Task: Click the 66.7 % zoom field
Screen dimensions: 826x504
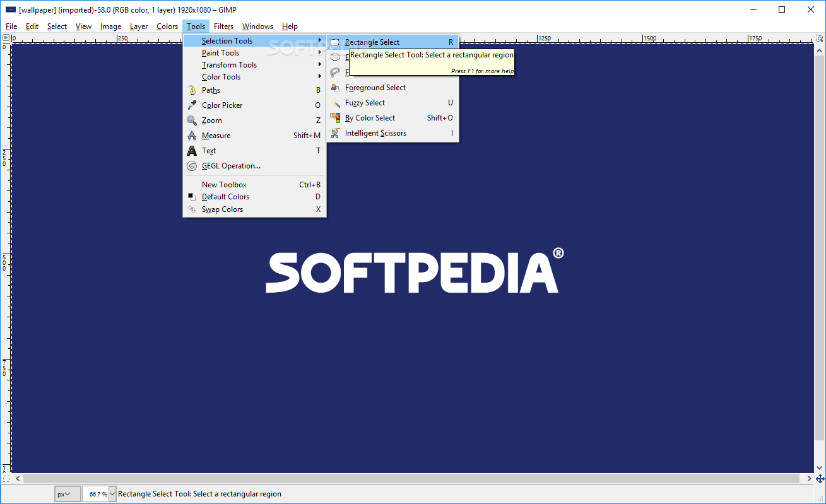Action: coord(95,494)
